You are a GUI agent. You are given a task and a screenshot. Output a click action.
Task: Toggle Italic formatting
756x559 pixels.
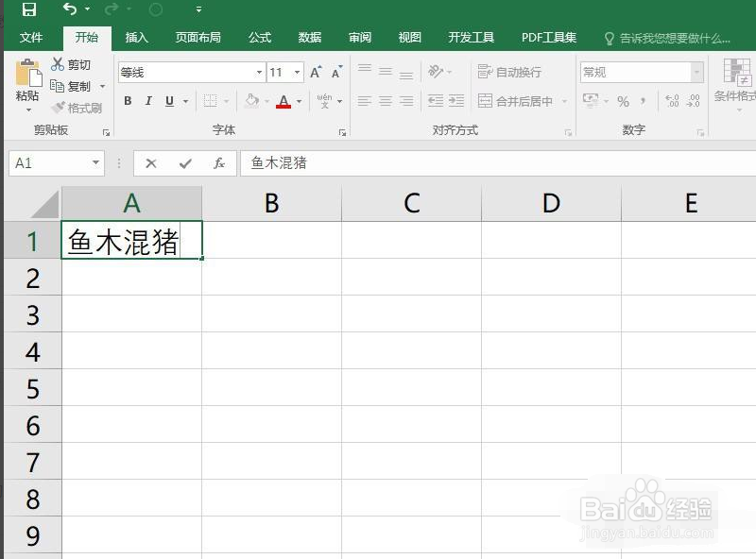[148, 101]
